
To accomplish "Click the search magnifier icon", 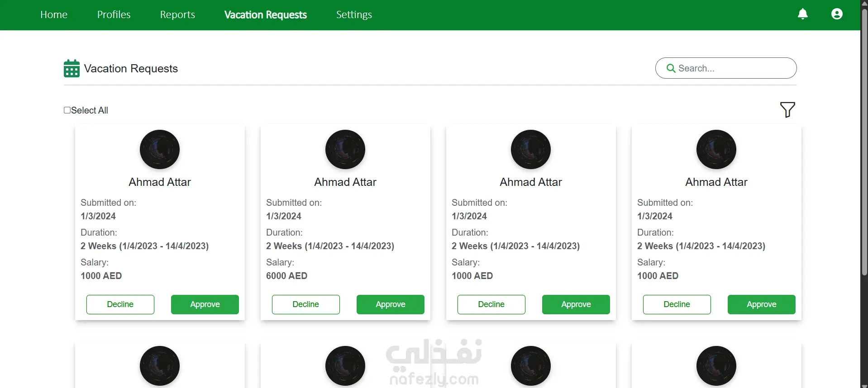I will pyautogui.click(x=671, y=68).
